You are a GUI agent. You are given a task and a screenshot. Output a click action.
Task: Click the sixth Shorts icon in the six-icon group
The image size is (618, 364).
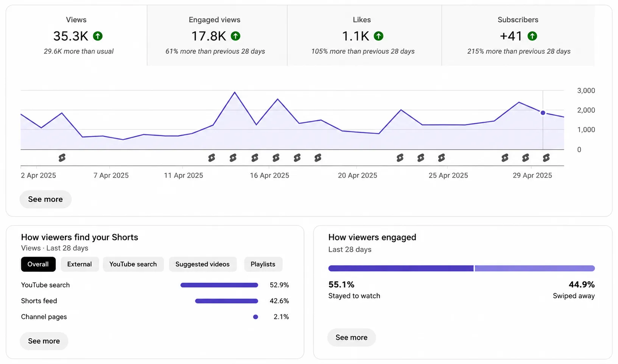click(318, 158)
